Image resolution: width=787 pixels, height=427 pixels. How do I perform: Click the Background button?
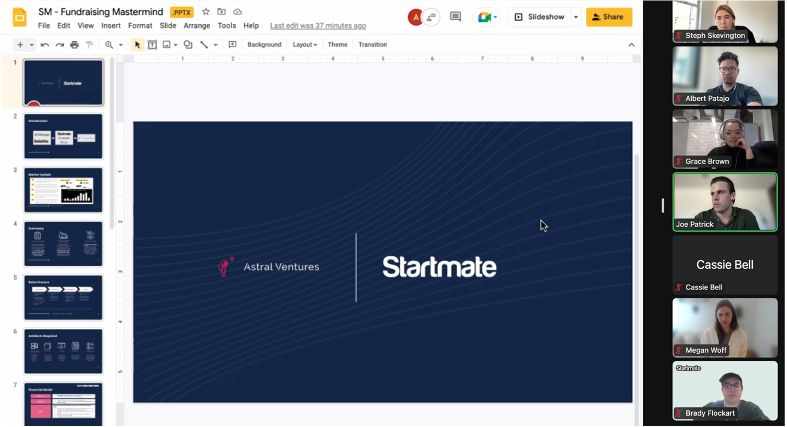(265, 45)
